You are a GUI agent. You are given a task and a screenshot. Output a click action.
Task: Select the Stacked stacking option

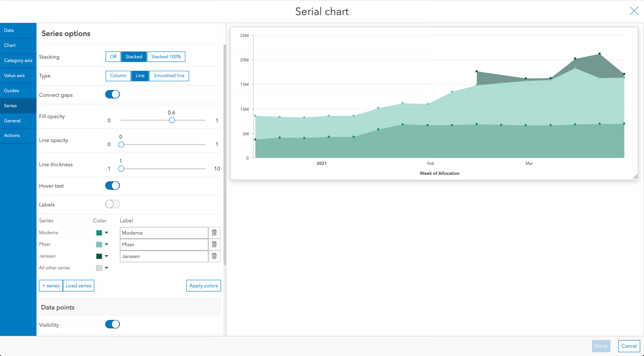(x=133, y=56)
